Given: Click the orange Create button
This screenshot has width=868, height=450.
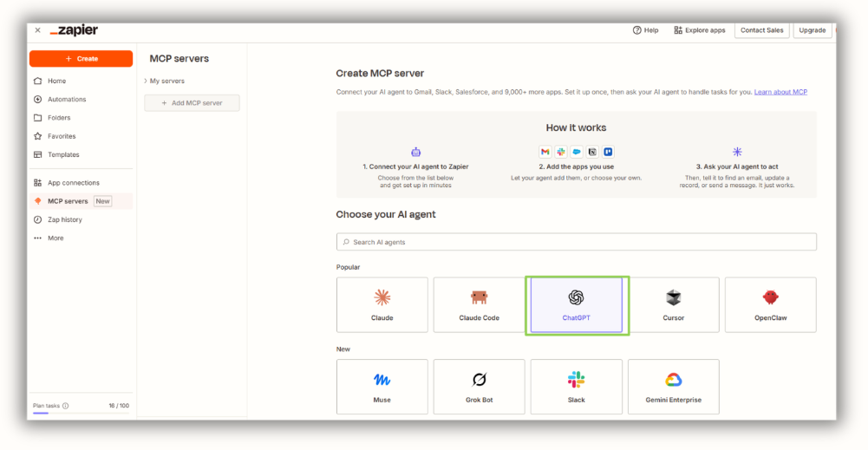Looking at the screenshot, I should (81, 59).
